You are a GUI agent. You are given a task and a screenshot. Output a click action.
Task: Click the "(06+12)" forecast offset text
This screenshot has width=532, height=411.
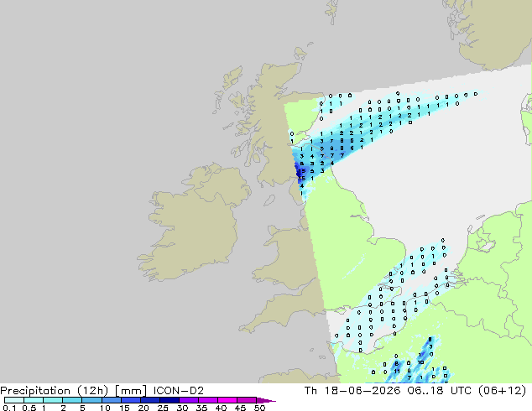502,391
